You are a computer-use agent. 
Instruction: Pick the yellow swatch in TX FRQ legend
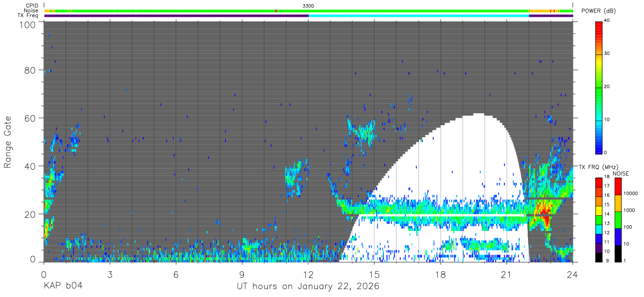pyautogui.click(x=598, y=210)
